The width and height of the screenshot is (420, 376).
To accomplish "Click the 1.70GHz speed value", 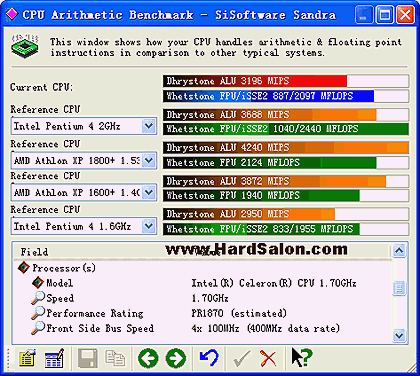I will 210,298.
